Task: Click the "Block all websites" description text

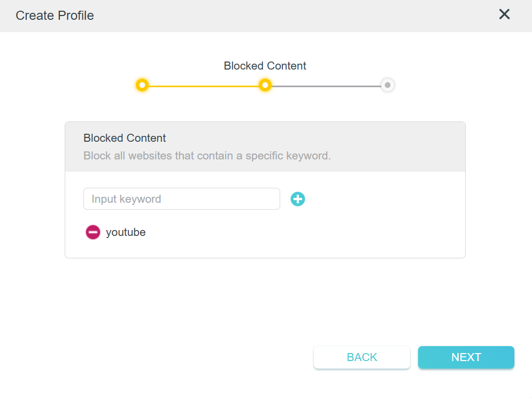Action: point(207,156)
